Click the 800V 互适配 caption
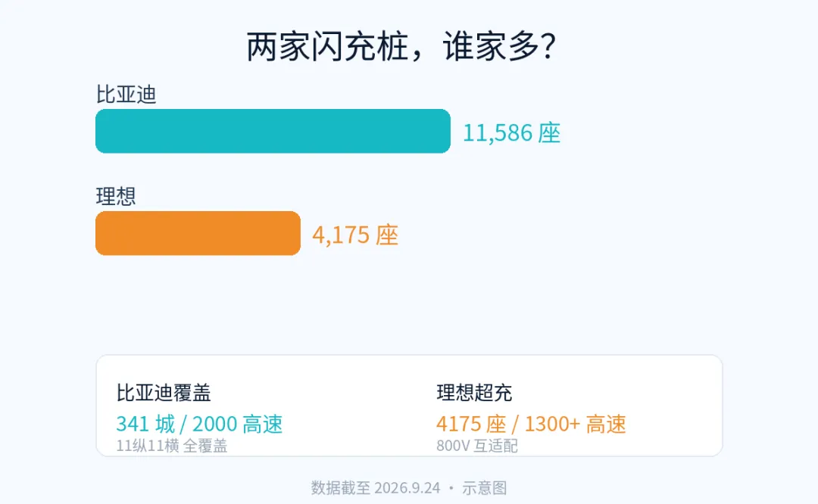This screenshot has height=504, width=818. click(x=477, y=446)
